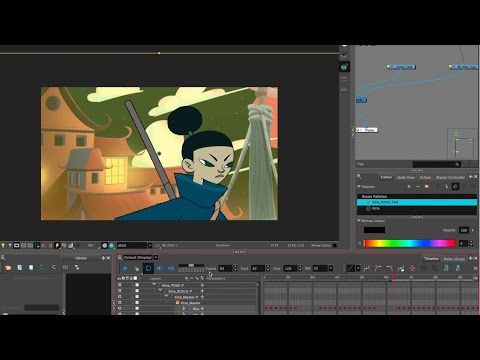Viewport: 480px width, 360px height.
Task: Toggle visibility eye of Kina_Master-P layer
Action: point(120,297)
